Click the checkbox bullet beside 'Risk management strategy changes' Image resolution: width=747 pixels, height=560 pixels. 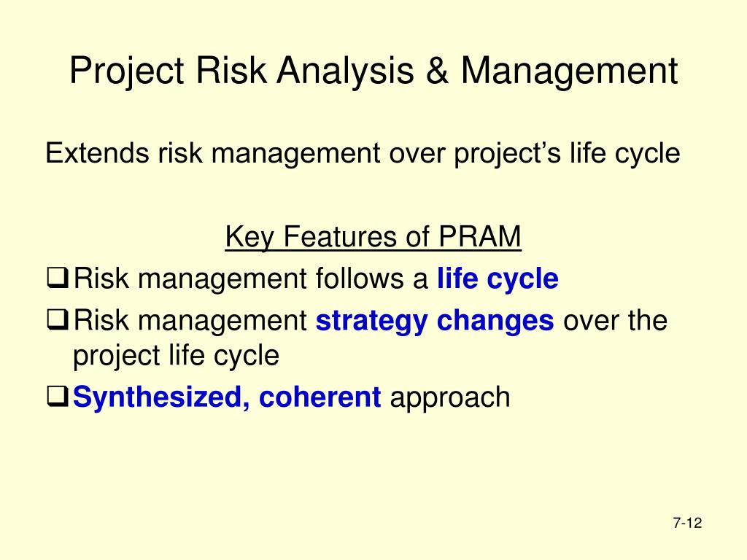pos(58,319)
